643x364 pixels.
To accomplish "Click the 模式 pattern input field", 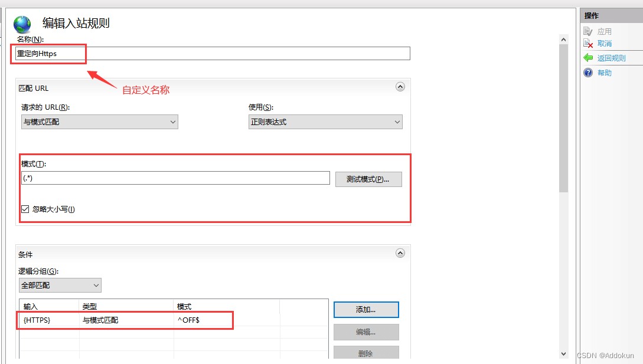I will tap(175, 178).
